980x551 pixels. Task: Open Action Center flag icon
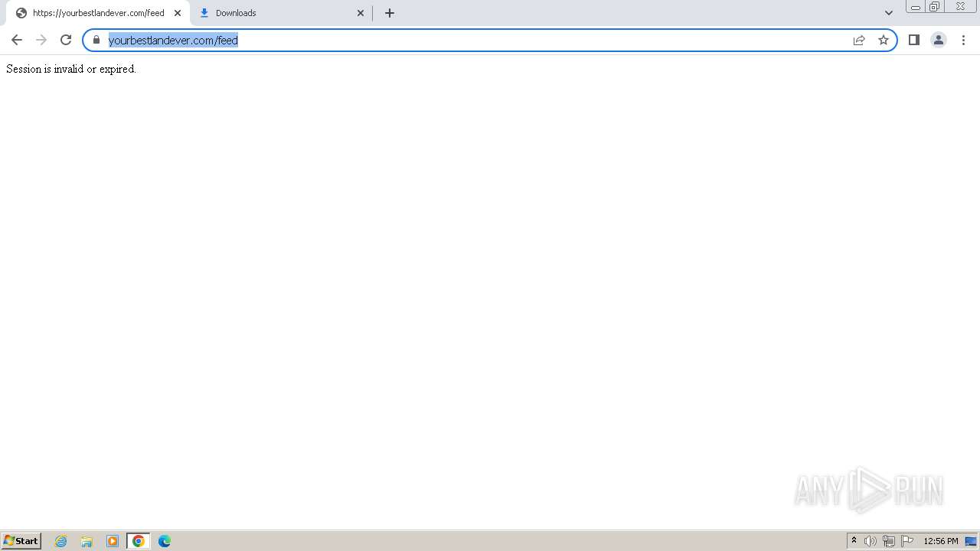click(907, 541)
